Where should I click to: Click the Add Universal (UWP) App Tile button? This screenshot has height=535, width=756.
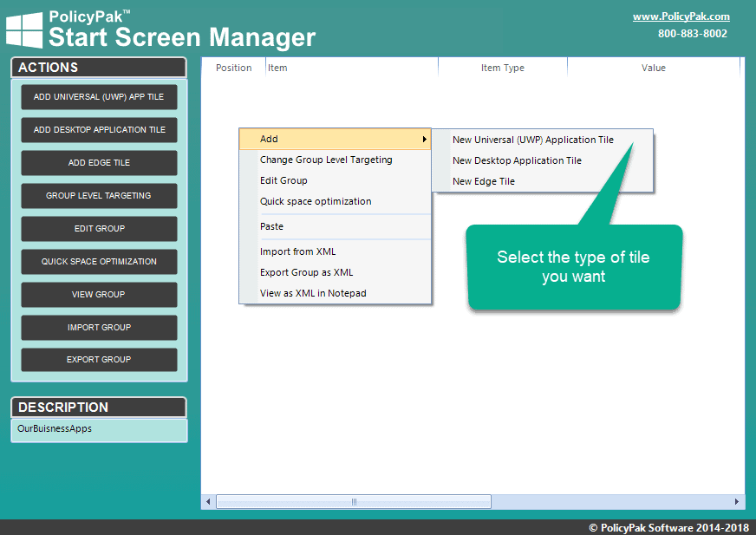click(x=99, y=97)
